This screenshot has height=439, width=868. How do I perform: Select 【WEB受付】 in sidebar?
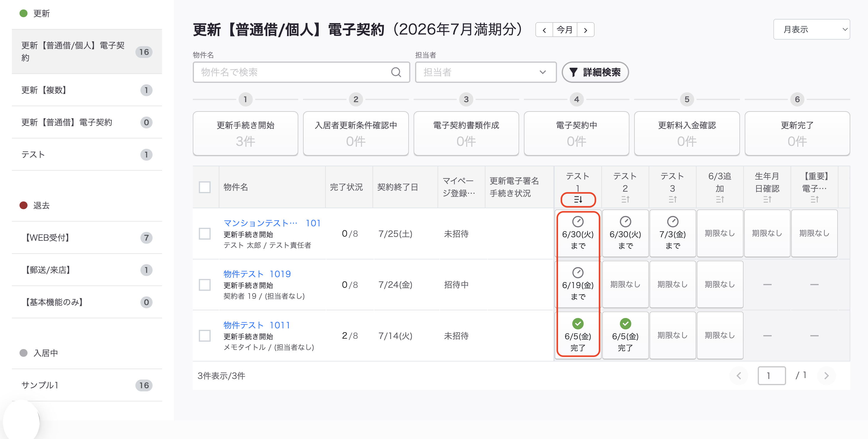87,238
